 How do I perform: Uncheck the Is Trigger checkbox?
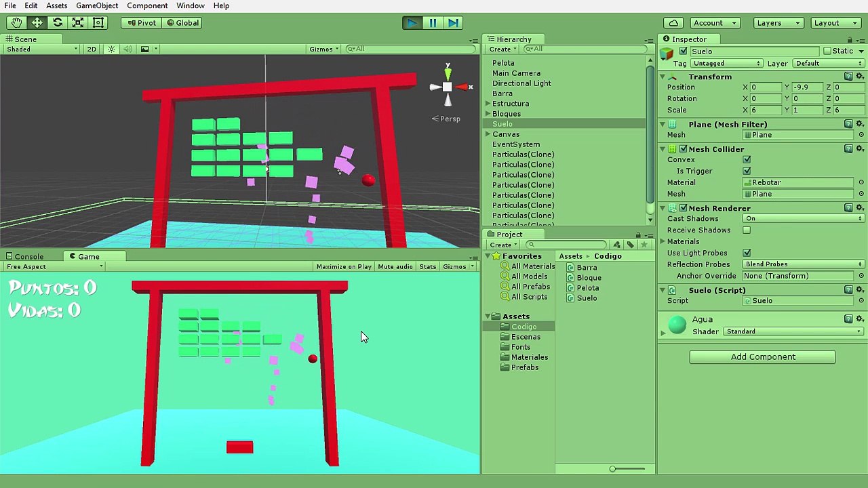coord(747,171)
